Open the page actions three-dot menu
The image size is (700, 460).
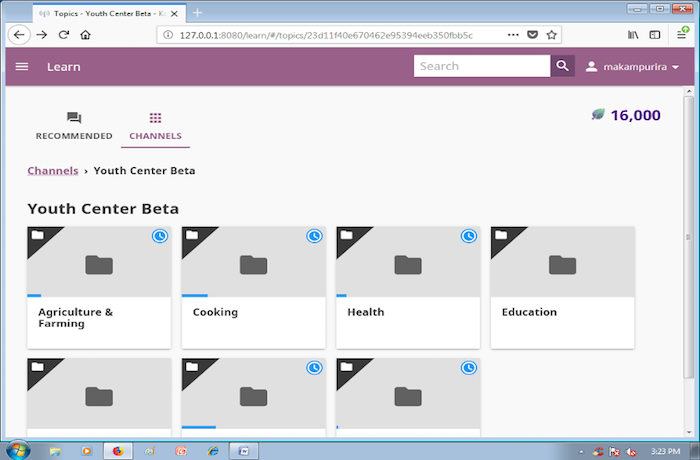(x=512, y=34)
